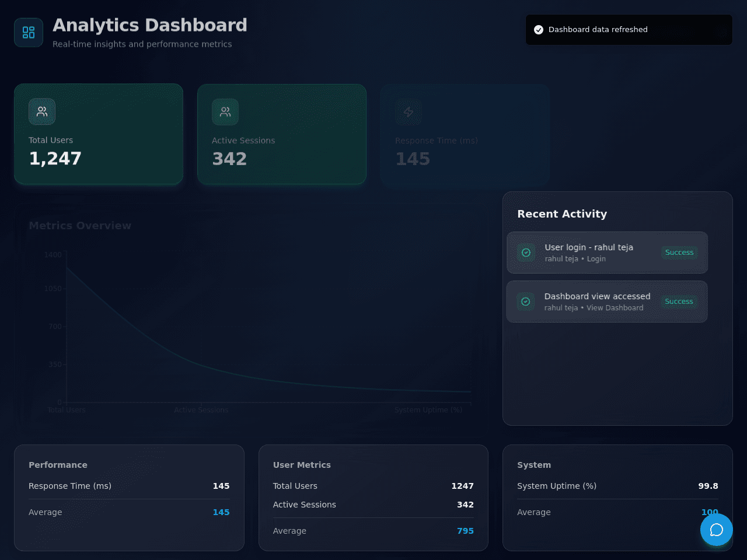Click the checkmark icon in the refresh toast

[539, 30]
